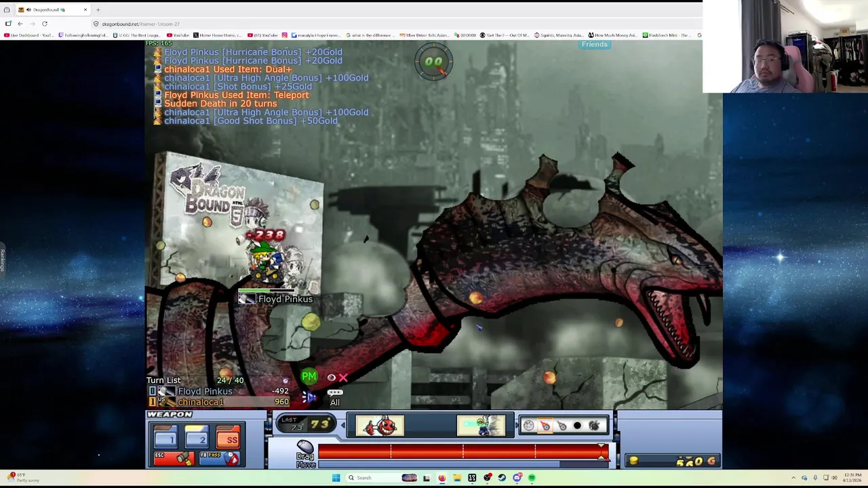Image resolution: width=868 pixels, height=488 pixels.
Task: Open Discord from the taskbar
Action: click(x=517, y=478)
